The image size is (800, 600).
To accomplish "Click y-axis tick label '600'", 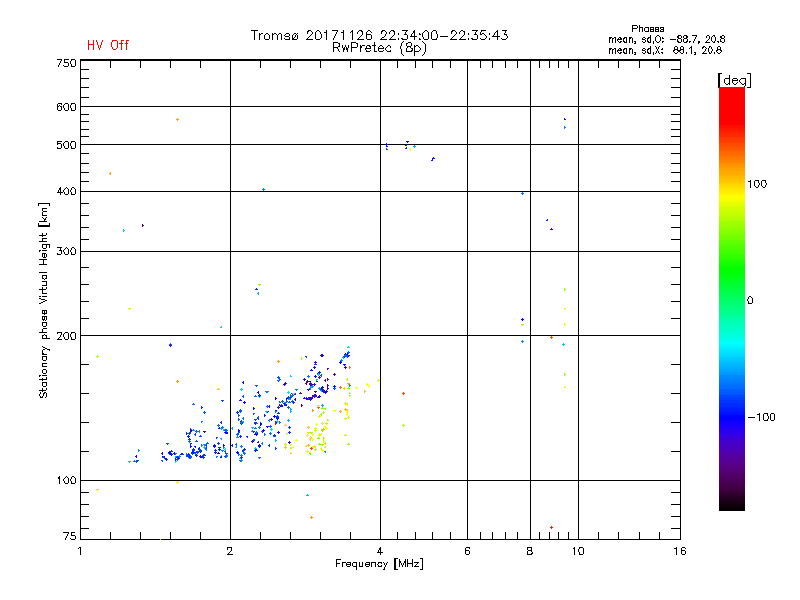I will pos(67,107).
